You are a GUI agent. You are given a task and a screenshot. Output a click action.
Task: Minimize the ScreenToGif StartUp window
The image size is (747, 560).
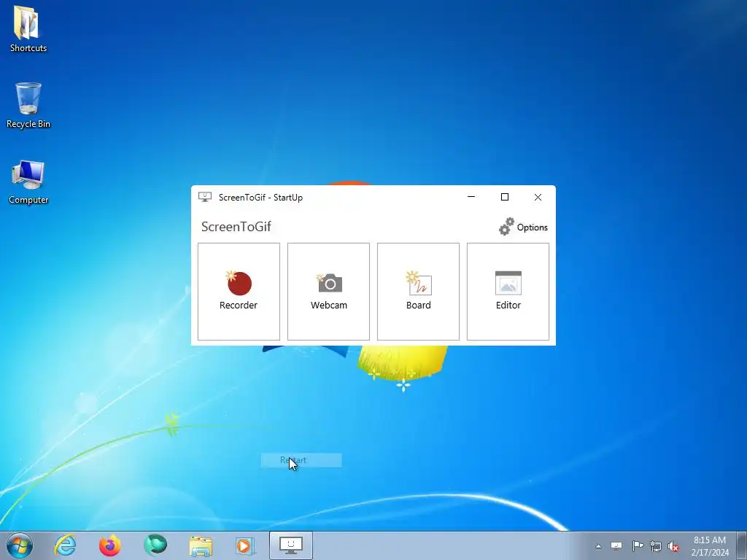point(471,197)
